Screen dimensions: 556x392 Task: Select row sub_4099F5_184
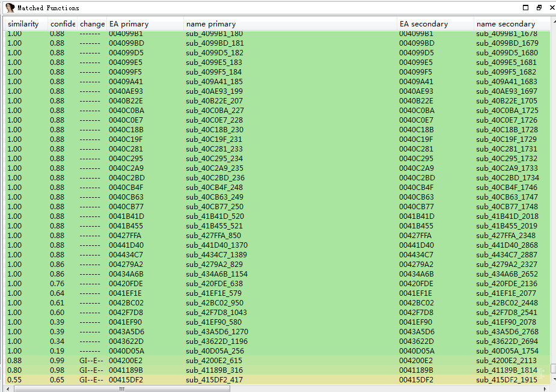coord(277,72)
